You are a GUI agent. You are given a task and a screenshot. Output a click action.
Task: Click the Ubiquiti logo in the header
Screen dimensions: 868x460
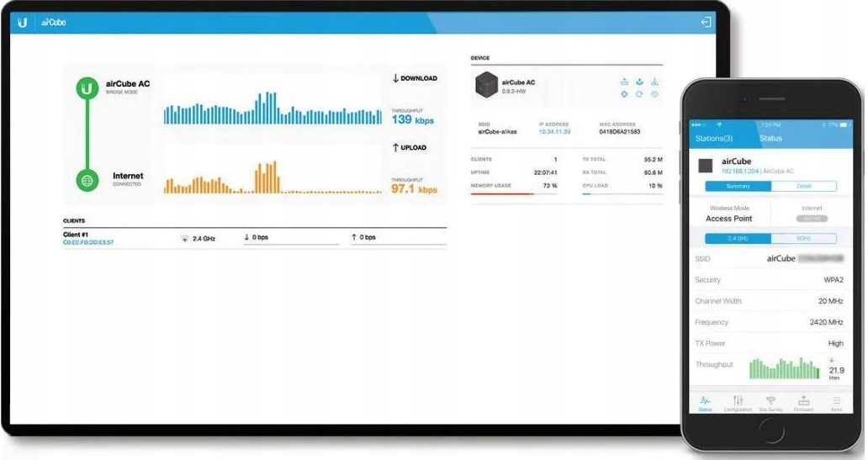click(x=22, y=23)
